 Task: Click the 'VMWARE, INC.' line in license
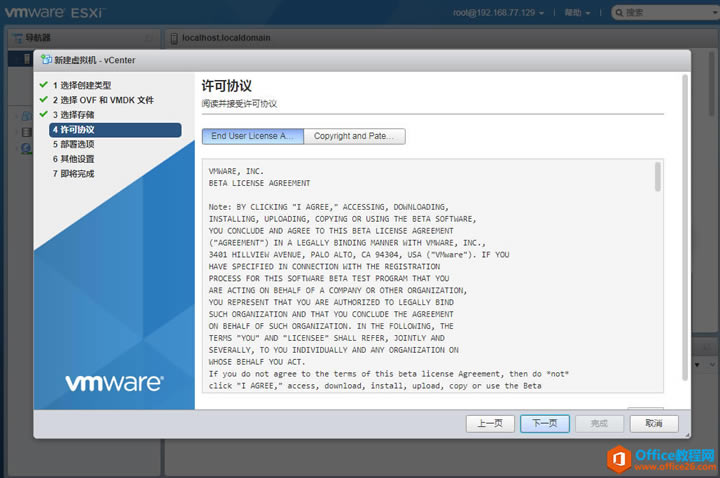click(236, 171)
